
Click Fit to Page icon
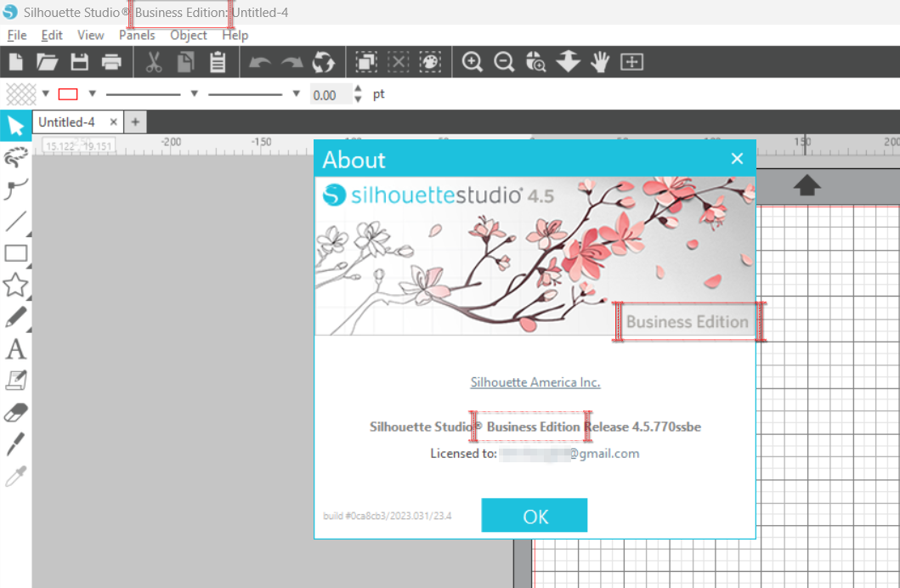tap(632, 61)
